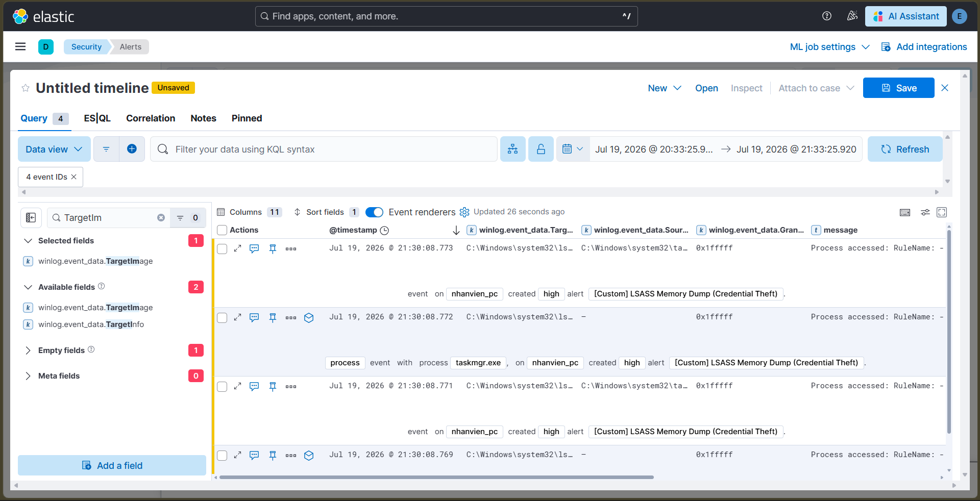Expand the Empty fields section
The width and height of the screenshot is (980, 501).
pyautogui.click(x=28, y=350)
